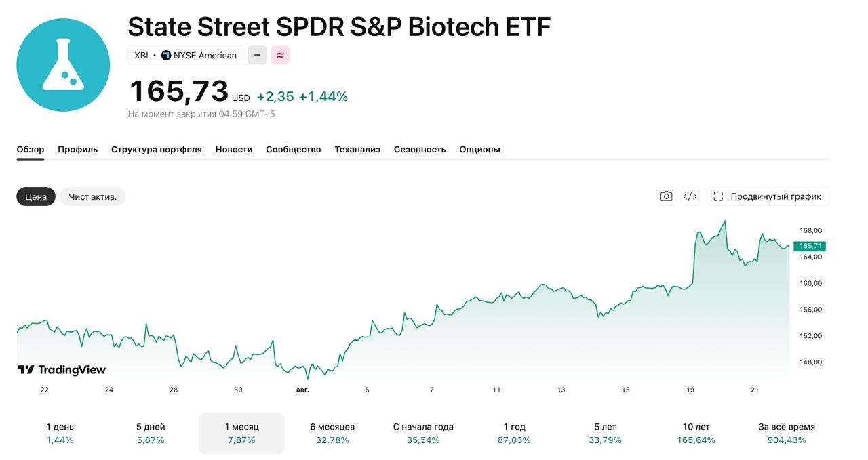Open the Теханализ tab
This screenshot has width=868, height=460.
[357, 150]
